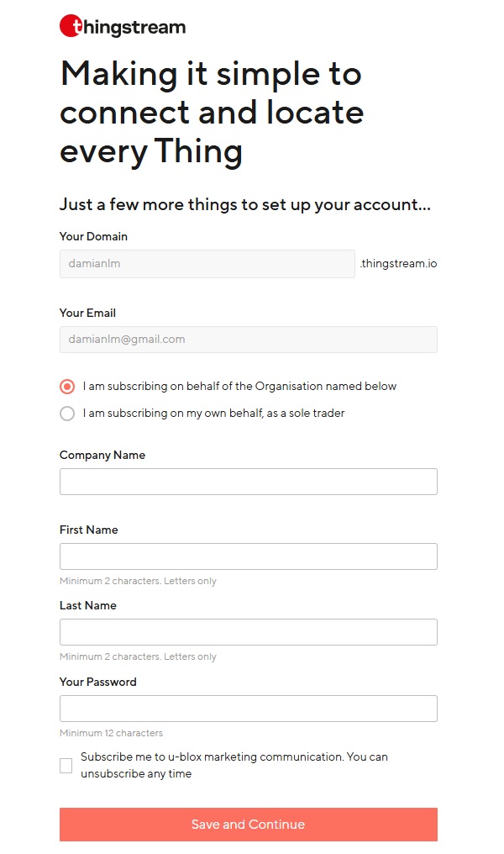Viewport: 504px width, 854px height.
Task: Click the .thingstream.io domain suffix text
Action: click(x=398, y=264)
